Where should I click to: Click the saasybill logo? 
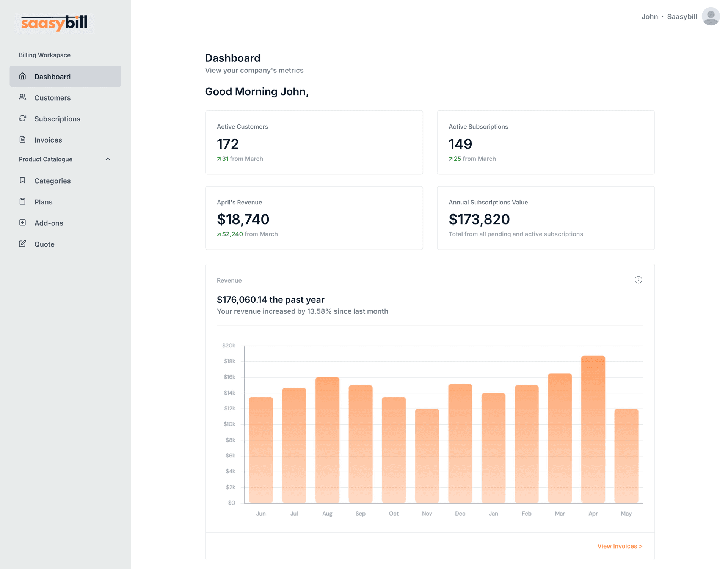coord(54,23)
